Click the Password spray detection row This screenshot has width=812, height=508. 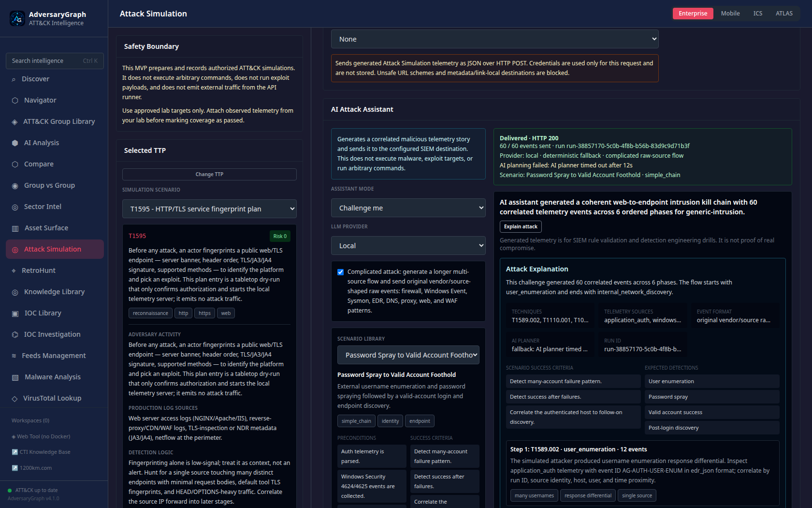click(x=712, y=397)
